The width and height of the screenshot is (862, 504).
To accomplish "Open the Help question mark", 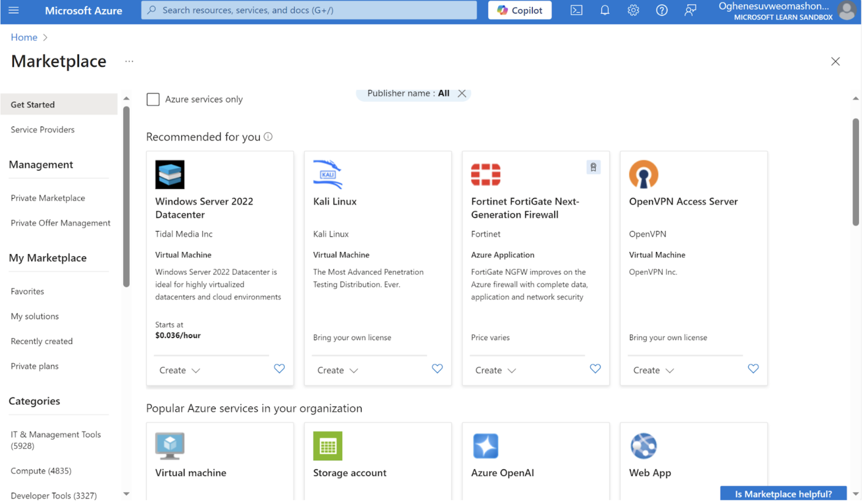I will coord(661,10).
